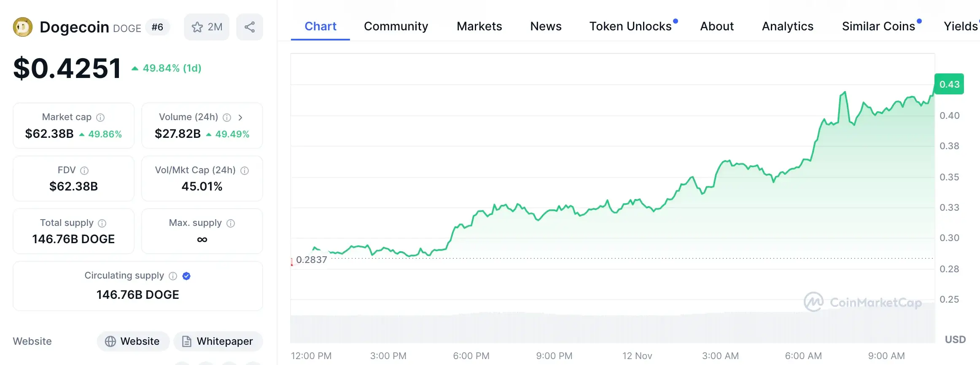This screenshot has width=980, height=365.
Task: Show Vol/Mkt Cap (24h) info icon
Action: click(245, 171)
